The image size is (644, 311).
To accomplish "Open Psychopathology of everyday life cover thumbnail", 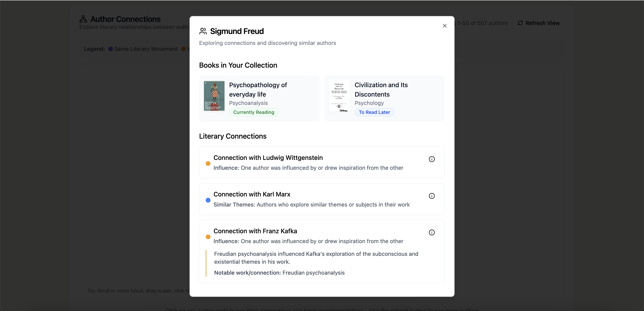I will pos(214,96).
